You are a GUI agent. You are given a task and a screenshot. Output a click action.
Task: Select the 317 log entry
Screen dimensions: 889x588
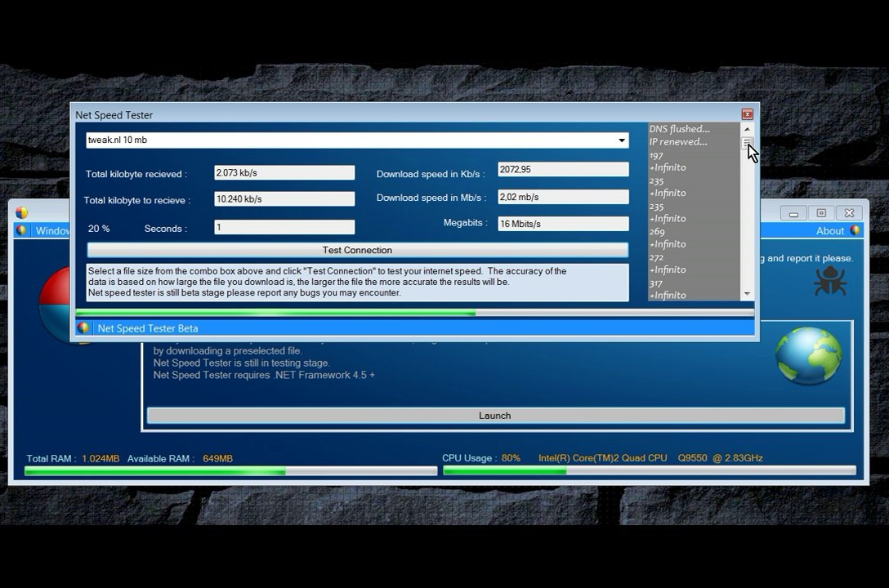point(656,283)
